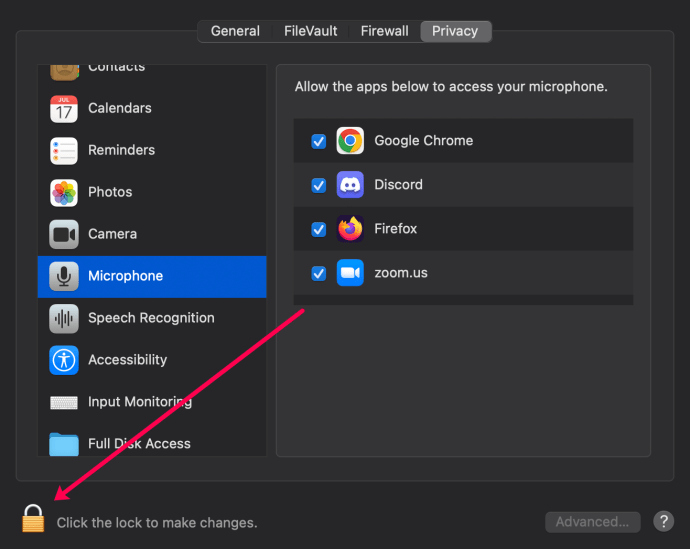Select Camera label in privacy list
The height and width of the screenshot is (549, 690).
pyautogui.click(x=113, y=234)
